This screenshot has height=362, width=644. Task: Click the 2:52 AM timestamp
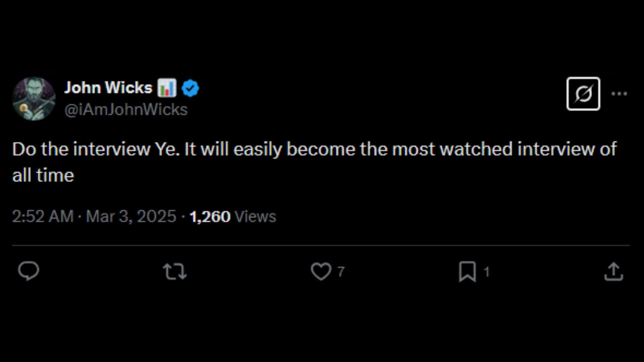(43, 217)
